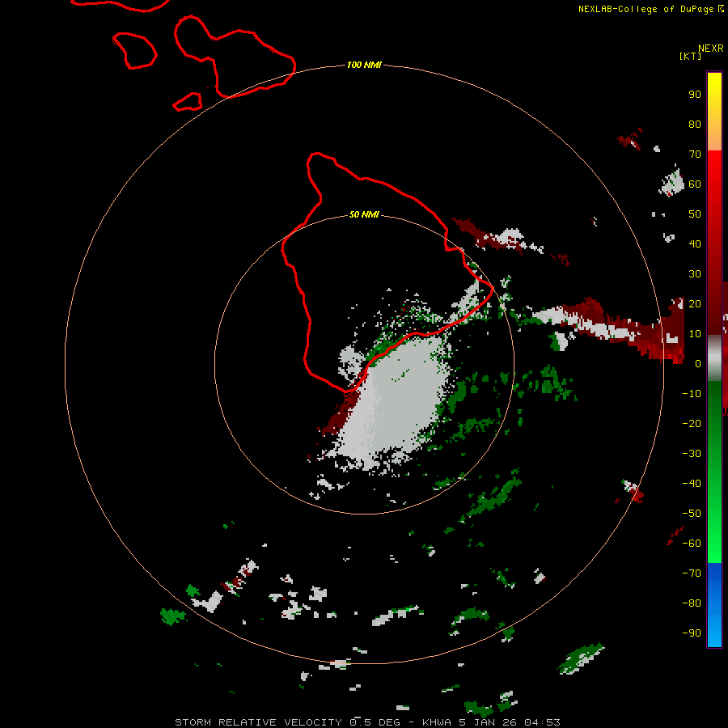This screenshot has width=728, height=728.
Task: Click the "-30" scale label
Action: pyautogui.click(x=692, y=454)
